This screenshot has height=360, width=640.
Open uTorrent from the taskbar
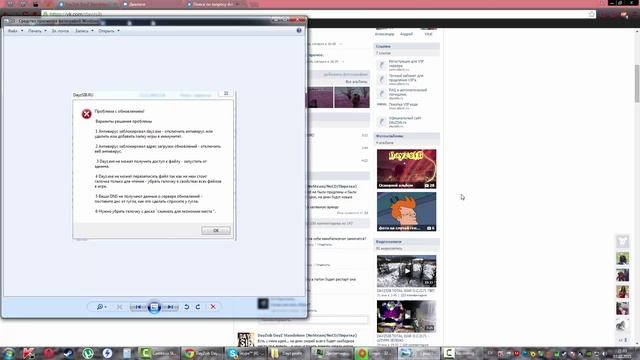click(87, 353)
